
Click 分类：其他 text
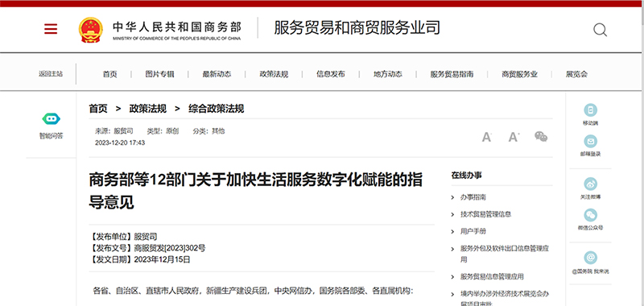pos(208,131)
